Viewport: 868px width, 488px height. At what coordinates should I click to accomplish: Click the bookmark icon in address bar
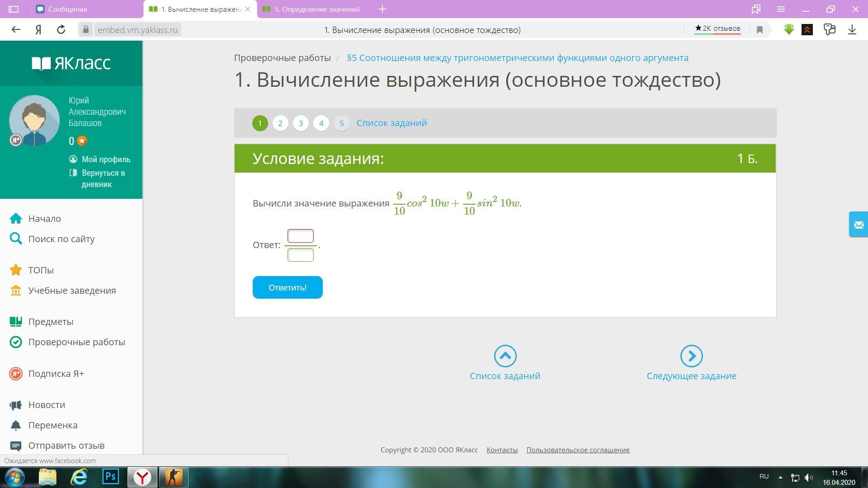pos(759,30)
